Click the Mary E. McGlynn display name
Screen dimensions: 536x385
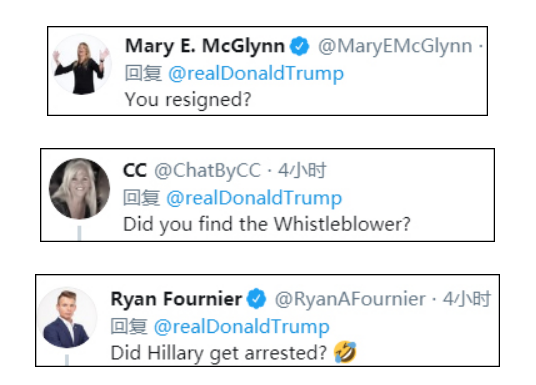coord(205,46)
